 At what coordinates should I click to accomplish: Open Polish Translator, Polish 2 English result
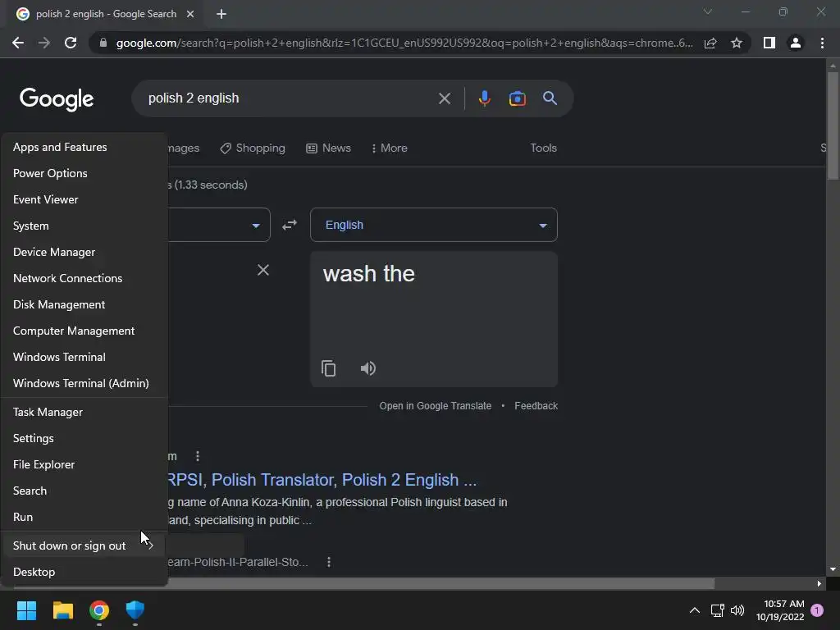[x=322, y=480]
